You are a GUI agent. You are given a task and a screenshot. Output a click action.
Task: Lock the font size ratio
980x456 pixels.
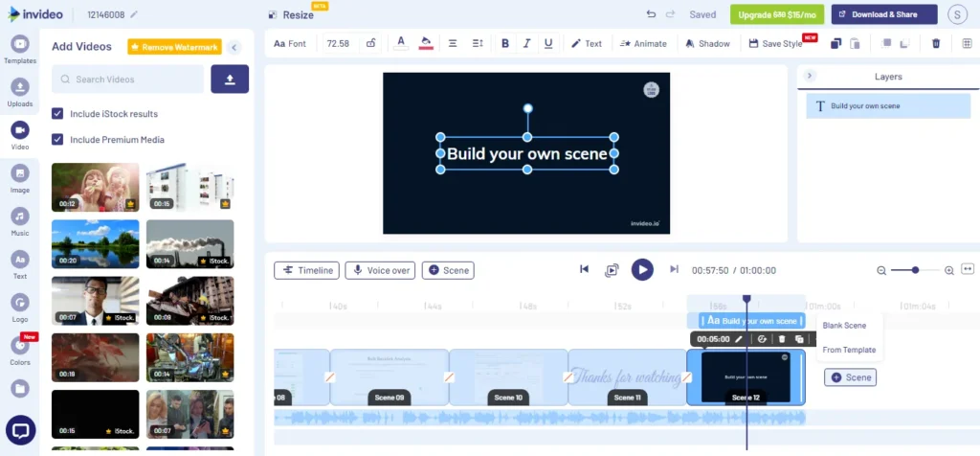pos(370,43)
